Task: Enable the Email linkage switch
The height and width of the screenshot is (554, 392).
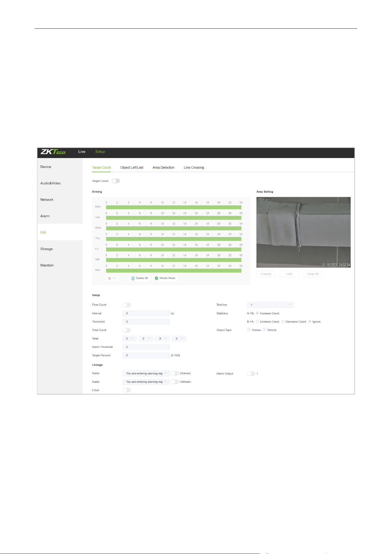Action: [x=127, y=390]
